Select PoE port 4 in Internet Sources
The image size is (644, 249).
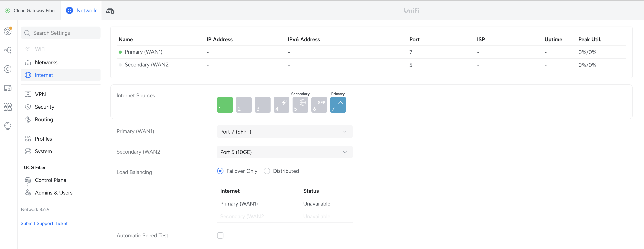point(282,105)
